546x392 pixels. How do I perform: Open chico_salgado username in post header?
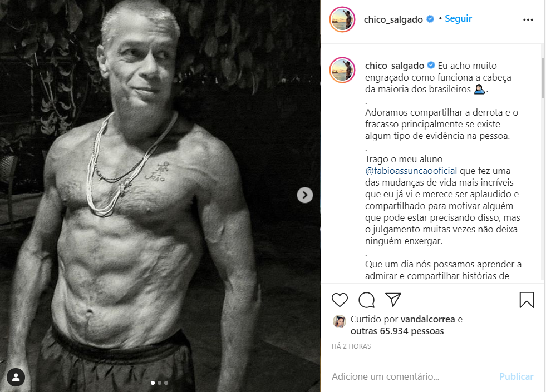393,19
